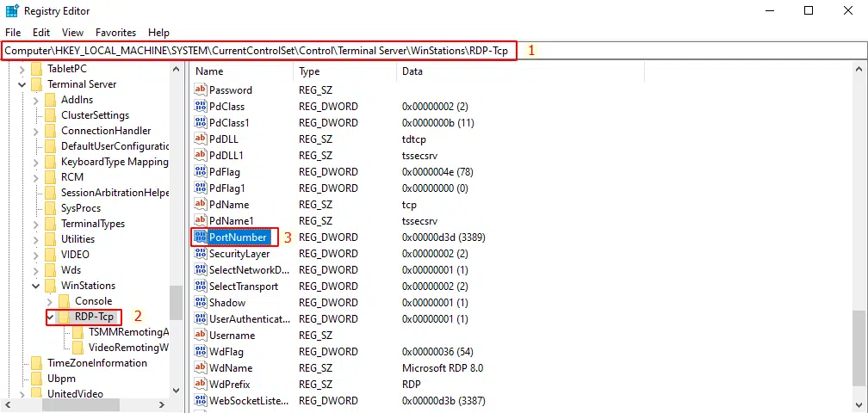Viewport: 868px width, 413px height.
Task: Click the DWORD icon next to PortNumber
Action: point(201,237)
